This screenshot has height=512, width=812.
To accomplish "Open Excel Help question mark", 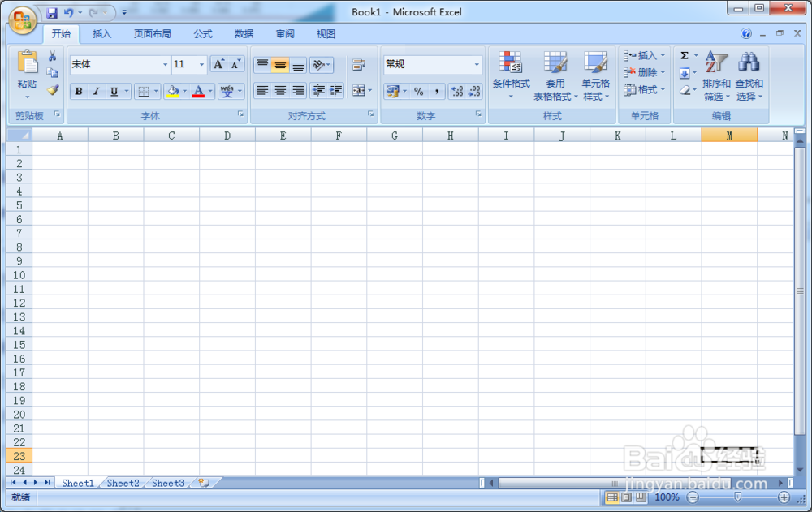I will pyautogui.click(x=745, y=33).
